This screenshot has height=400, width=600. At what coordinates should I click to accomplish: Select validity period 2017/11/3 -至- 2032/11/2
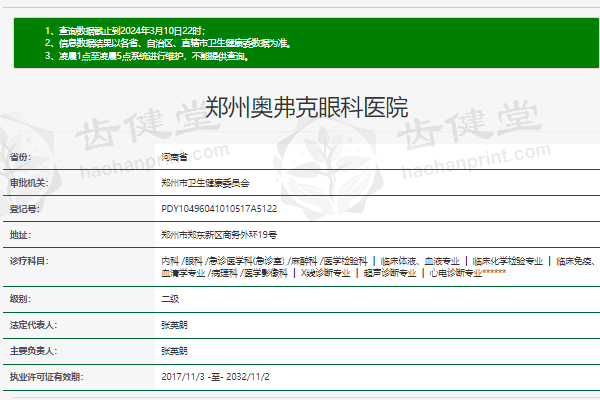(215, 377)
